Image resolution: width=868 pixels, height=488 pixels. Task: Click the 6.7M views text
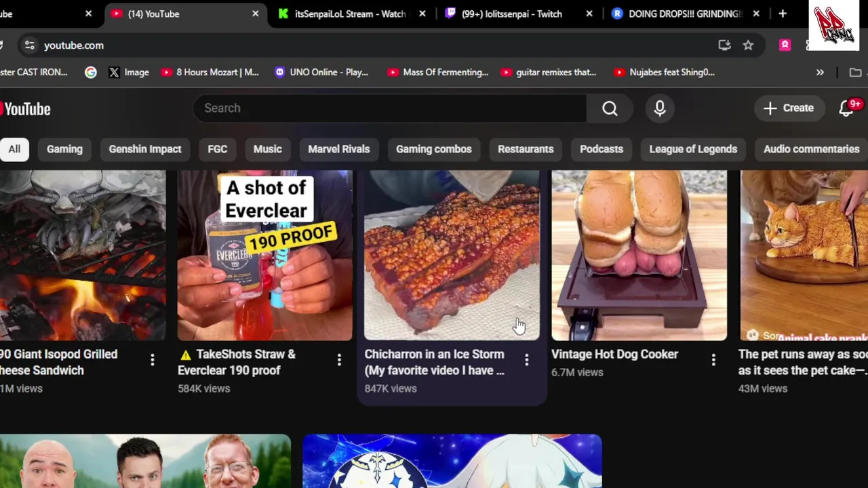(577, 372)
